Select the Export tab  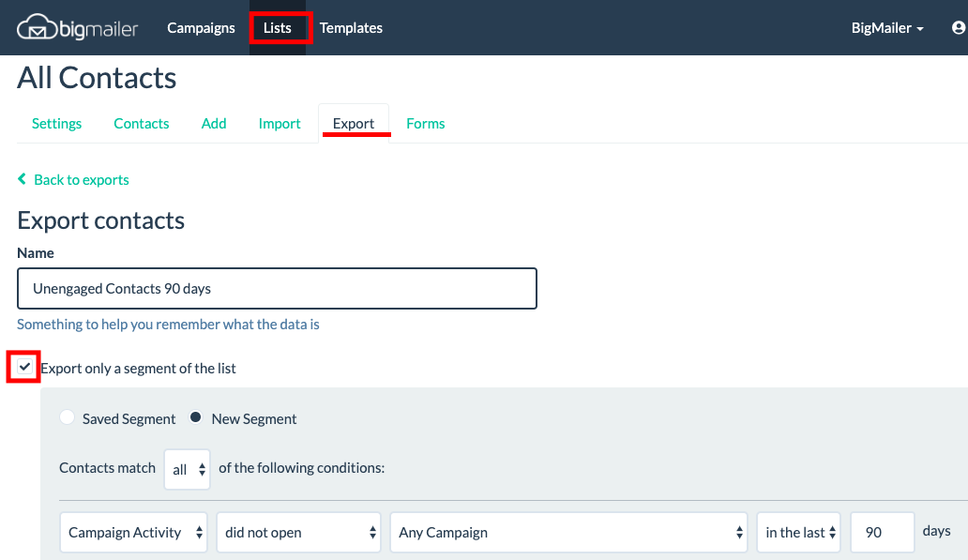(x=354, y=124)
